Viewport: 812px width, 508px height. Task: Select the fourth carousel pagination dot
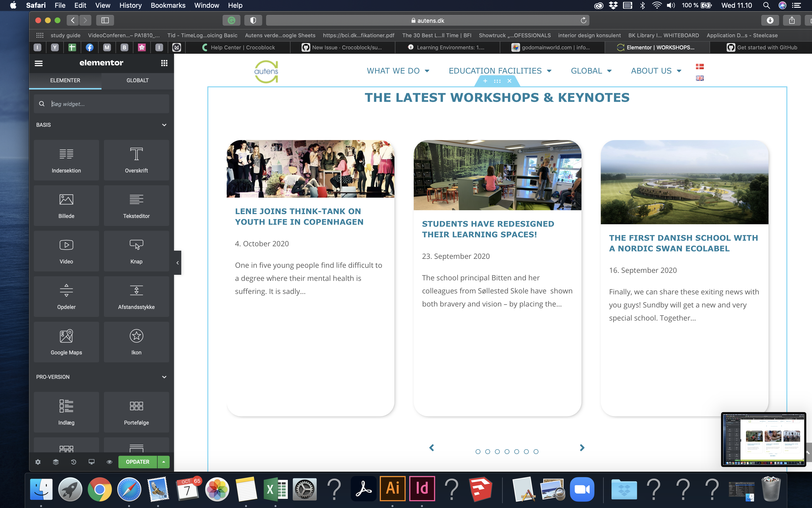(x=507, y=452)
